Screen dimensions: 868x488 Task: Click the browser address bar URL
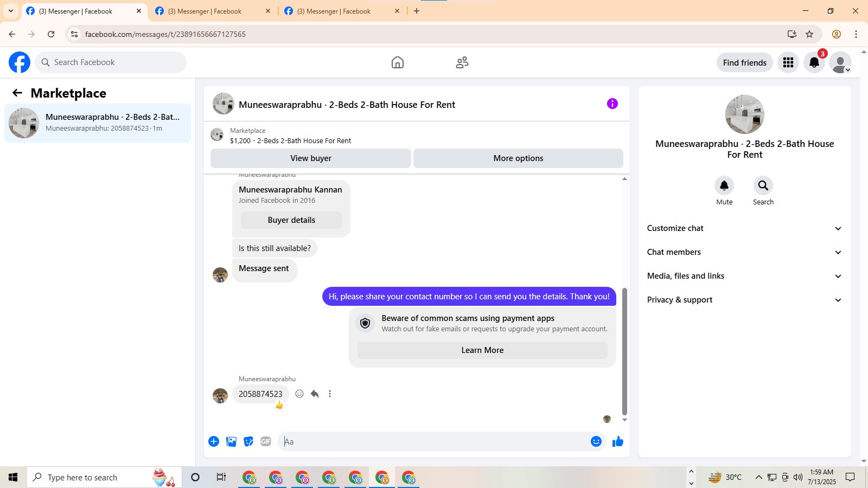pyautogui.click(x=165, y=34)
